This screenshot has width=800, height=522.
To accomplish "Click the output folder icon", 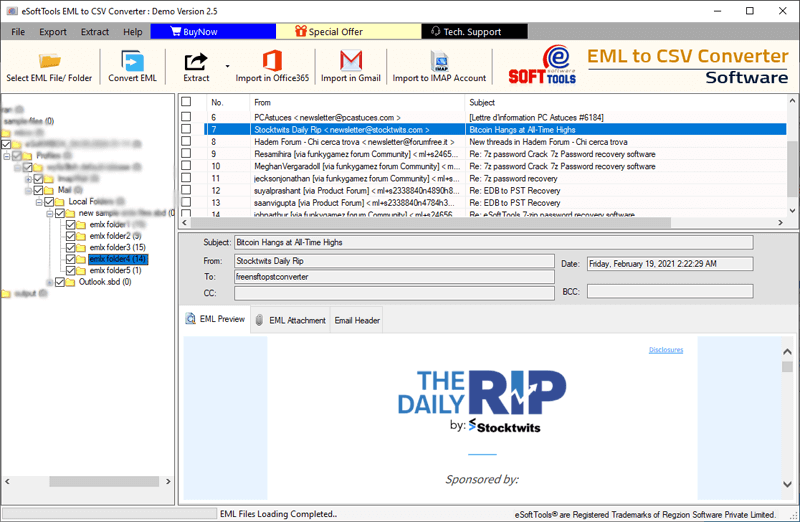I will [x=6, y=294].
